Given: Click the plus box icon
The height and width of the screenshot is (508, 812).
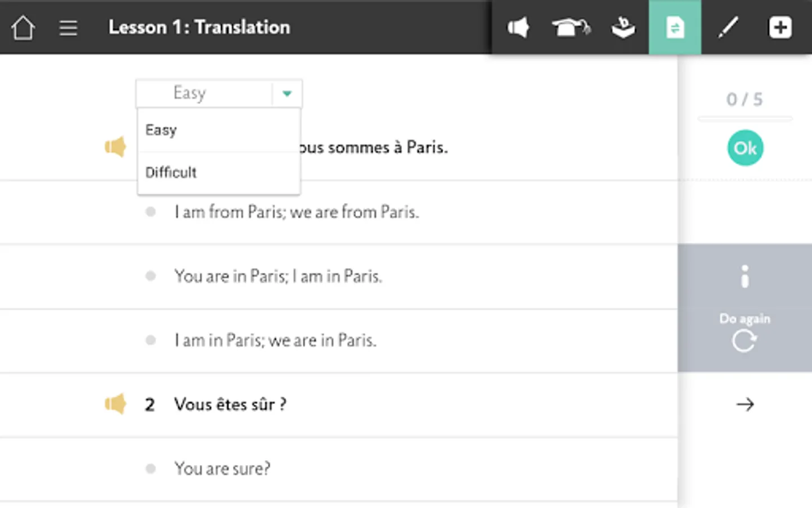Looking at the screenshot, I should (x=780, y=27).
